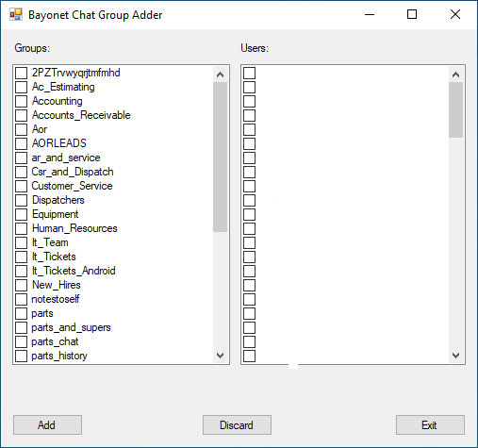The width and height of the screenshot is (478, 448).
Task: Click the Groups list scroll down arrow
Action: coord(220,356)
